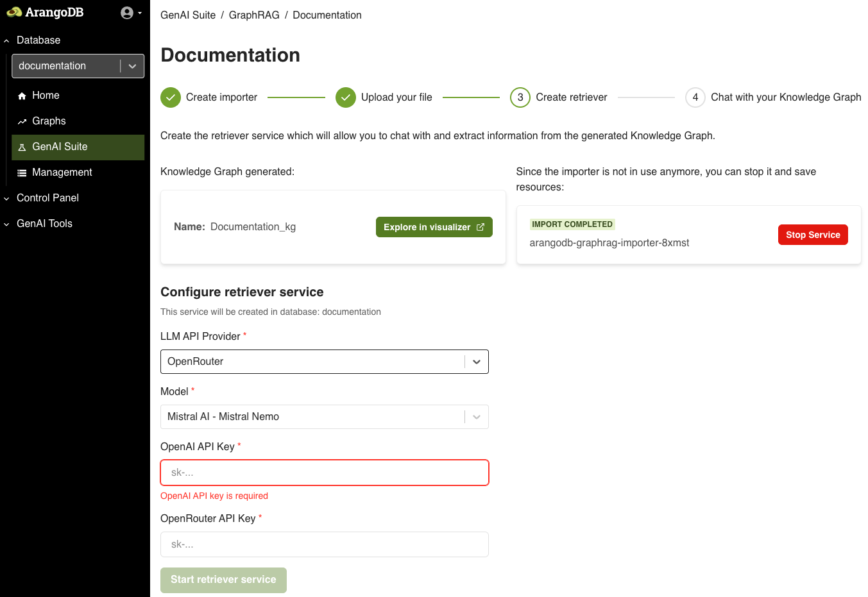Click the Create importer step label
This screenshot has height=597, width=868.
[x=221, y=97]
